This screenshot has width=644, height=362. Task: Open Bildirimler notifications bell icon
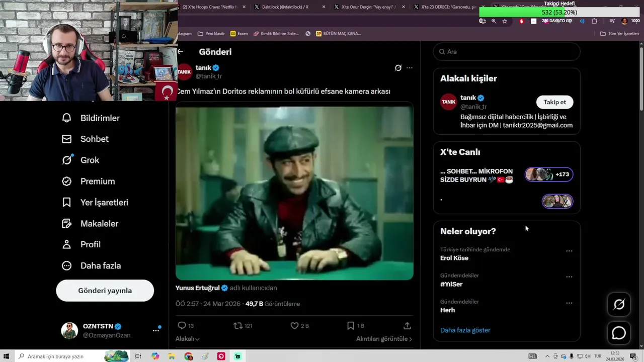click(x=66, y=118)
